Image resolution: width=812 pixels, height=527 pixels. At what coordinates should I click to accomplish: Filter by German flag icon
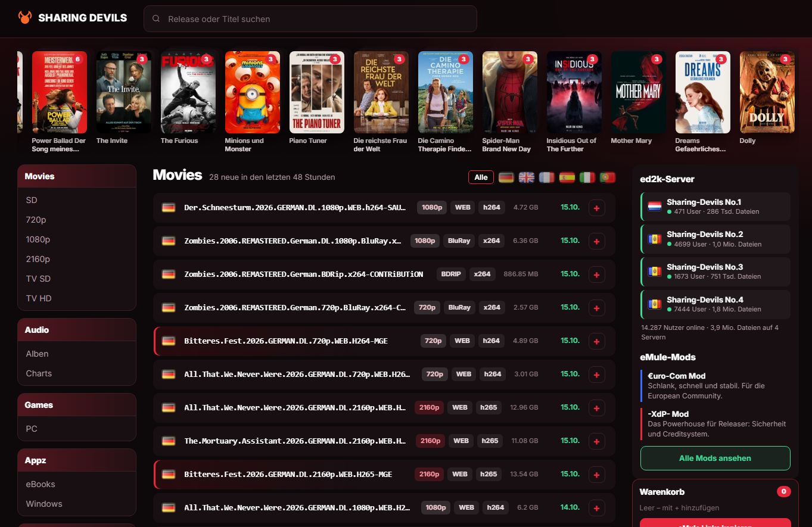pos(506,177)
